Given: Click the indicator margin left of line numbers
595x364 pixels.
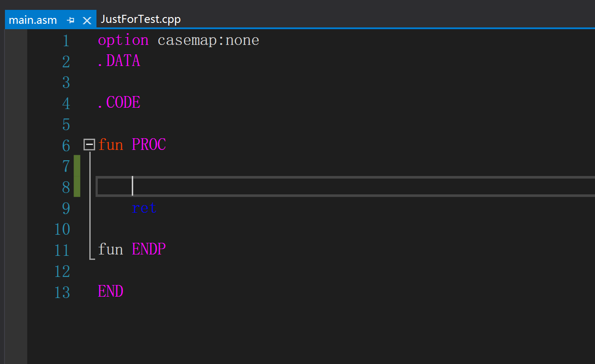Looking at the screenshot, I should click(16, 180).
